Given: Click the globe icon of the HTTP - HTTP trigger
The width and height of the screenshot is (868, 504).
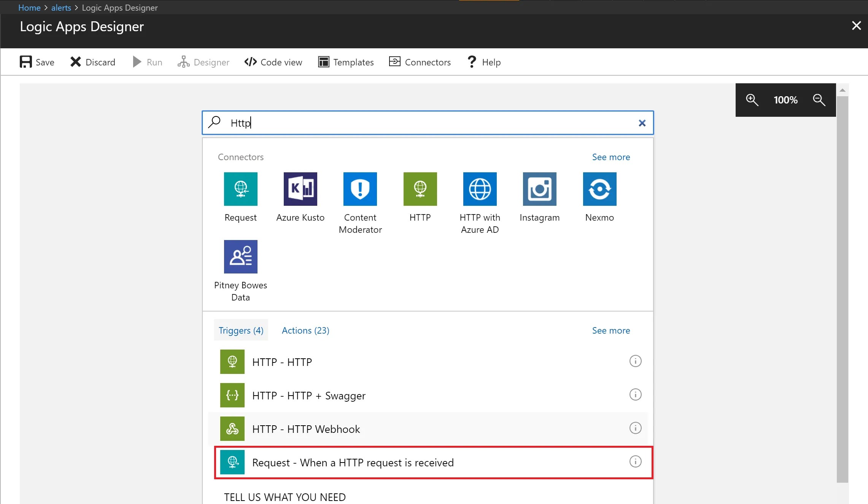Looking at the screenshot, I should click(x=232, y=362).
